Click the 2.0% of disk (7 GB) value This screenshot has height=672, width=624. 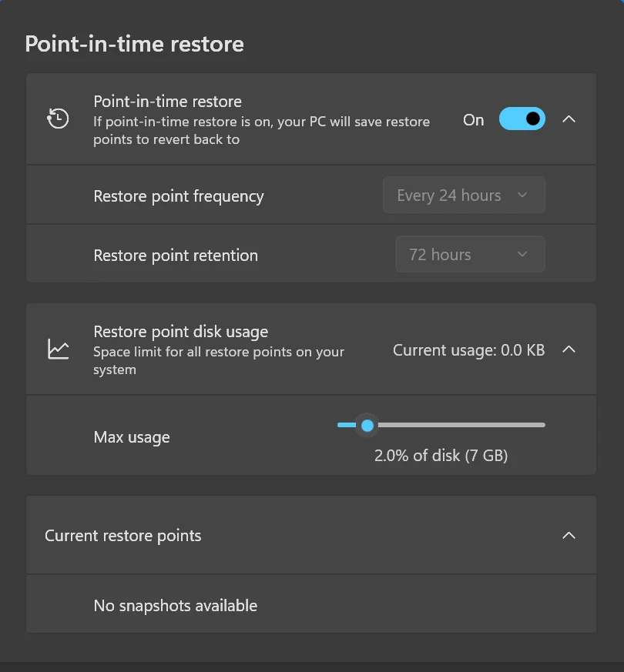click(x=441, y=455)
